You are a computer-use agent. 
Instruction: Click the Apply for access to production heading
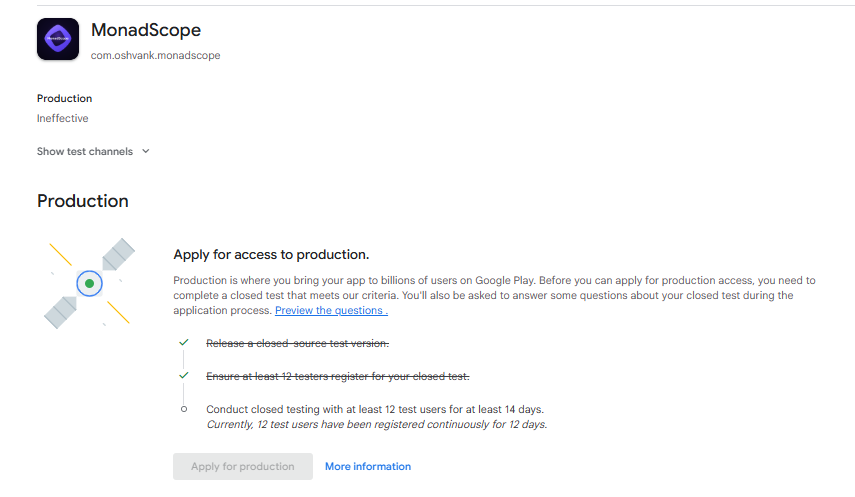tap(271, 255)
